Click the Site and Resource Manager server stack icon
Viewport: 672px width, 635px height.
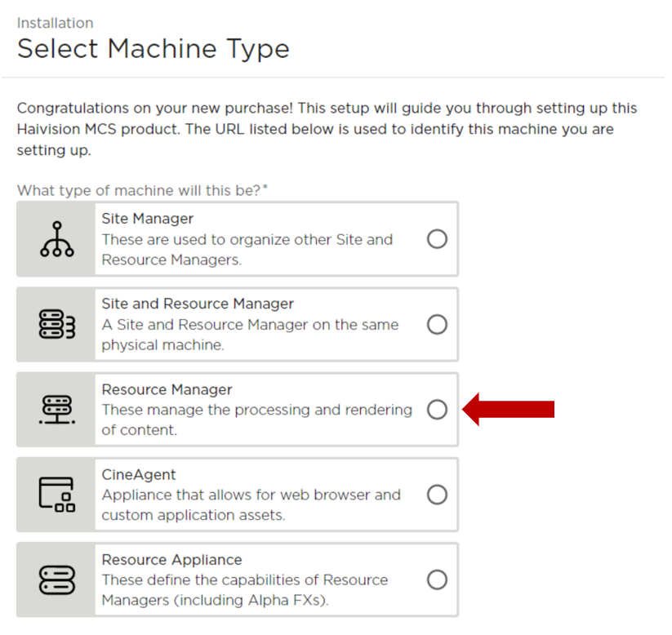(56, 324)
